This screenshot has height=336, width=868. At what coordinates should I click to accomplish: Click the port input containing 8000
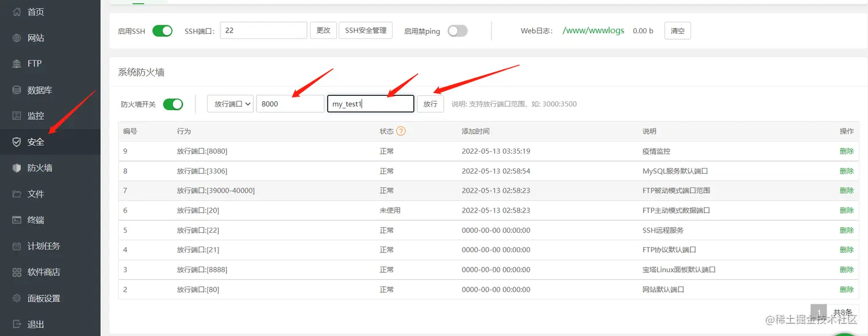coord(290,104)
